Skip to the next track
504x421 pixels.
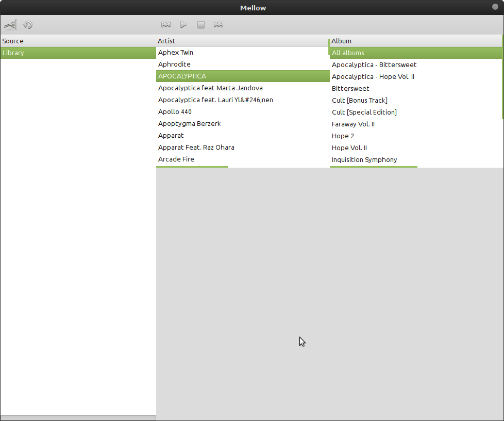[x=219, y=25]
